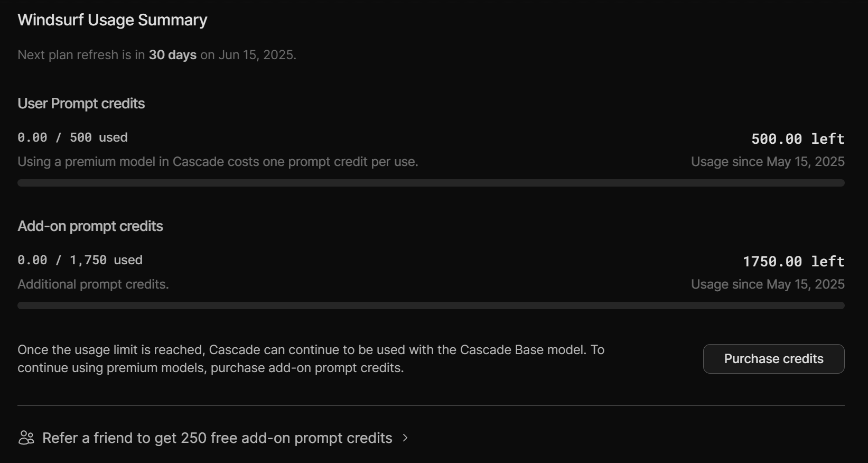Click the User Prompt credits section title
Viewport: 868px width, 463px height.
[81, 104]
